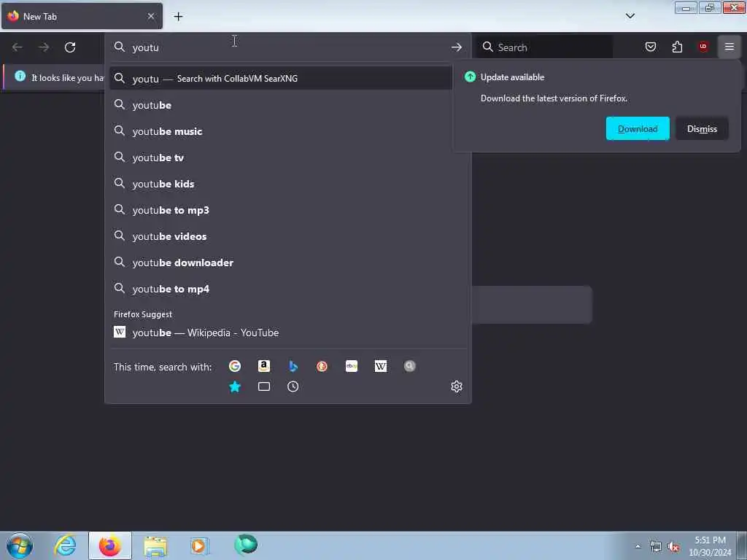This screenshot has height=560, width=747.
Task: Reload the current page
Action: point(70,47)
